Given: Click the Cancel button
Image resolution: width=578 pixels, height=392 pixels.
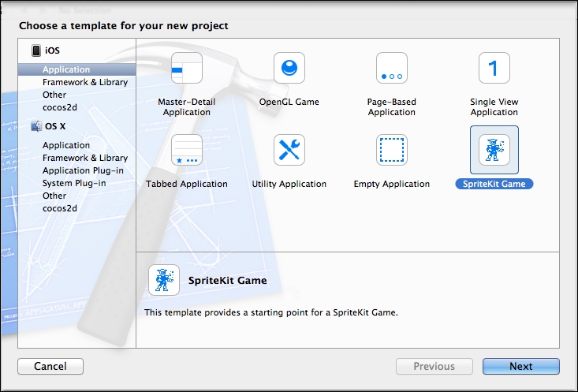Looking at the screenshot, I should [x=50, y=366].
